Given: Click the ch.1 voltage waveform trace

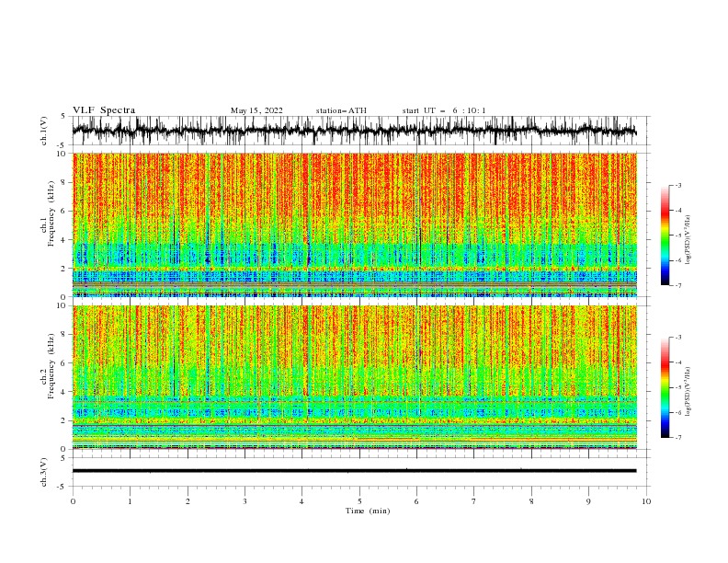Looking at the screenshot, I should click(354, 131).
